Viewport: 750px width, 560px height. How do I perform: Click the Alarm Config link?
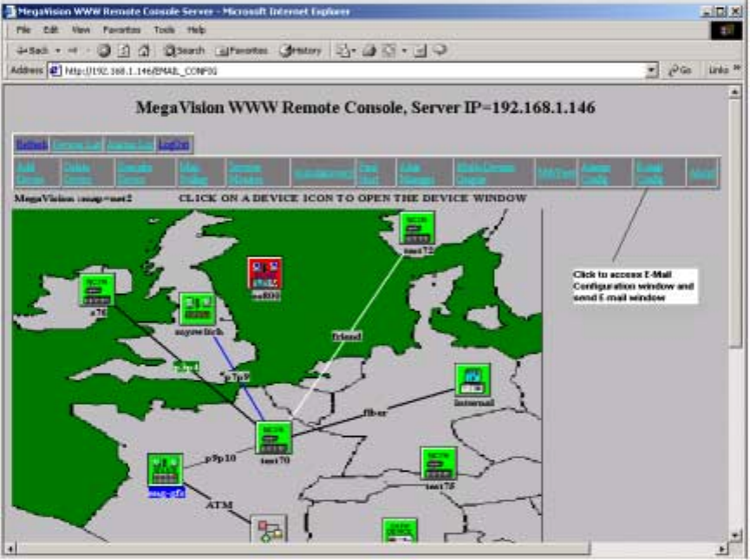point(596,173)
